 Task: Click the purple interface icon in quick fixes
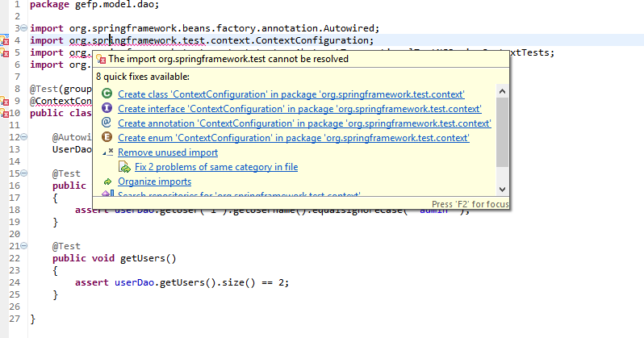click(107, 109)
